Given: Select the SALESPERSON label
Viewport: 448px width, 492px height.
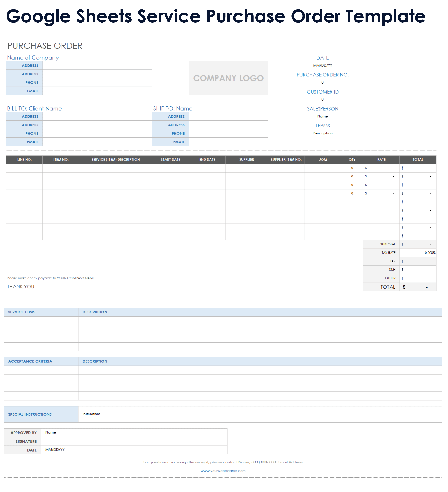Looking at the screenshot, I should pyautogui.click(x=322, y=109).
